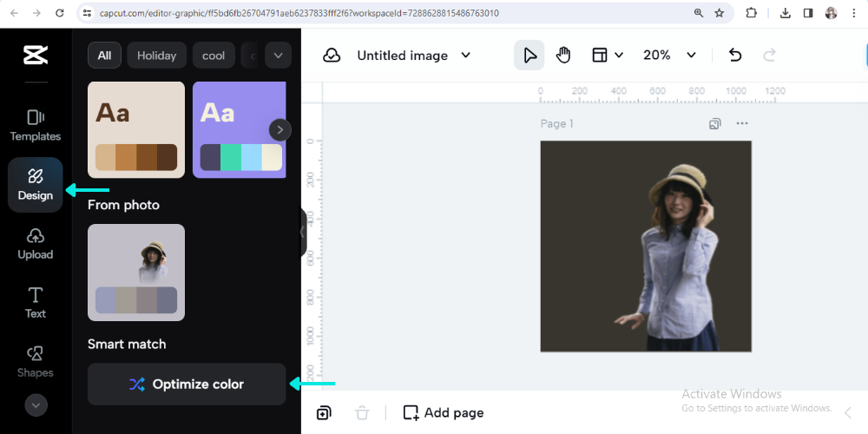
Task: View site information icon in address bar
Action: tap(86, 13)
